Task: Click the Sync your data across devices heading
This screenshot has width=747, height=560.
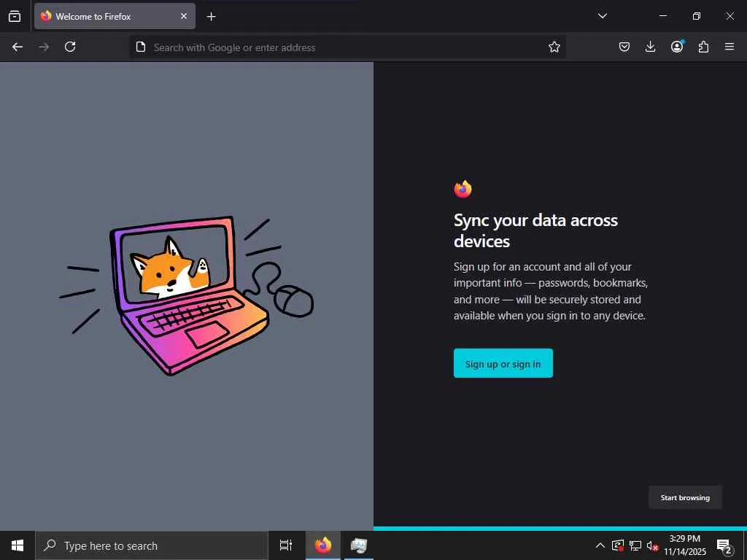Action: pos(535,230)
